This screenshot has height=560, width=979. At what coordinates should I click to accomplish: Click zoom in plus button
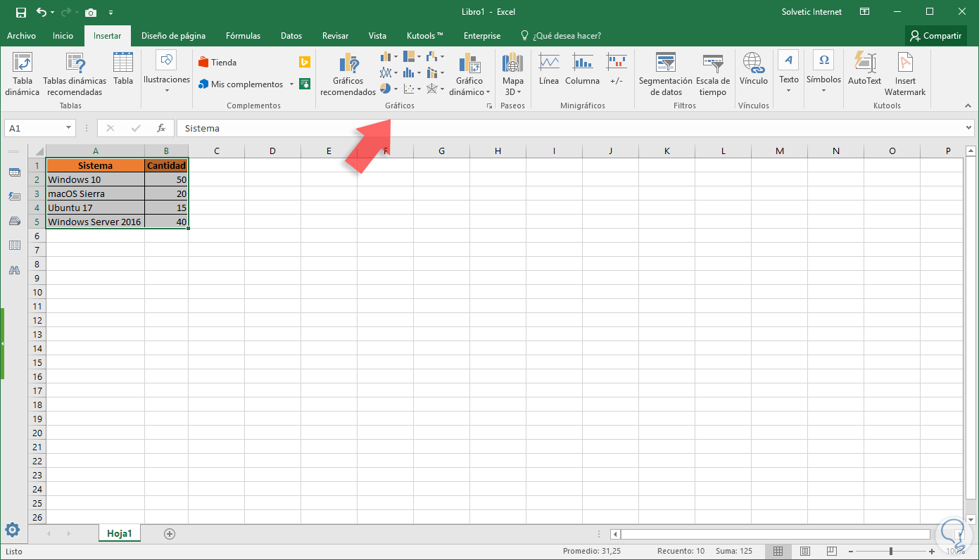point(931,551)
